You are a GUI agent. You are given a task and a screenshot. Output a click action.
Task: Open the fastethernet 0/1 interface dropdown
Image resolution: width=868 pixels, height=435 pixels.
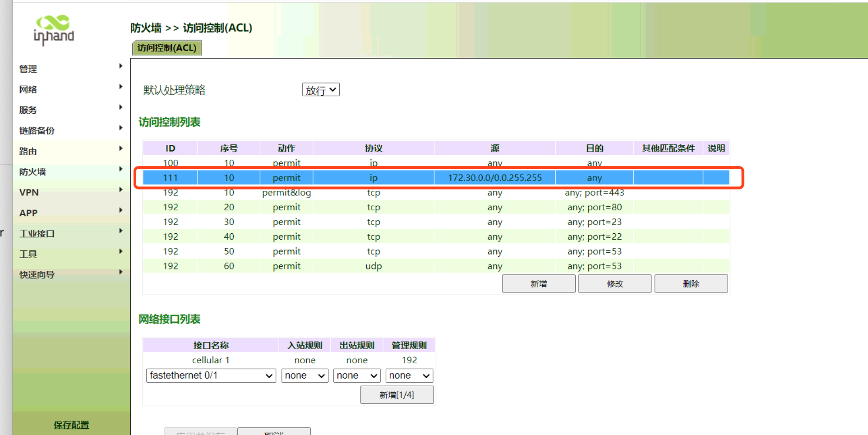[211, 375]
